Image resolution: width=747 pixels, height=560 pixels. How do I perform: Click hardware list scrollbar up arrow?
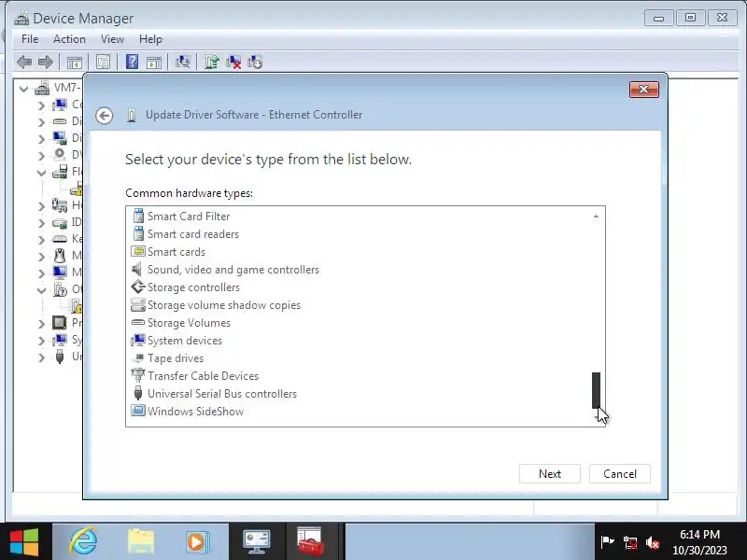coord(596,217)
